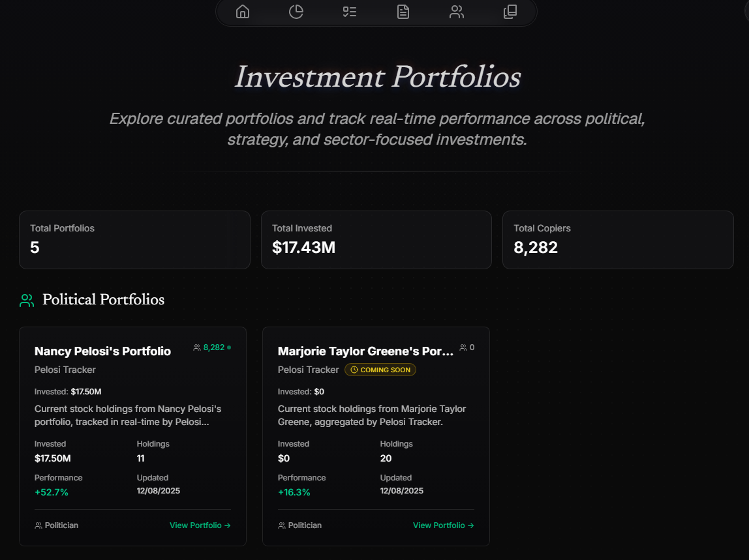This screenshot has height=560, width=749.
Task: Click the COMING SOON badge
Action: (x=380, y=370)
